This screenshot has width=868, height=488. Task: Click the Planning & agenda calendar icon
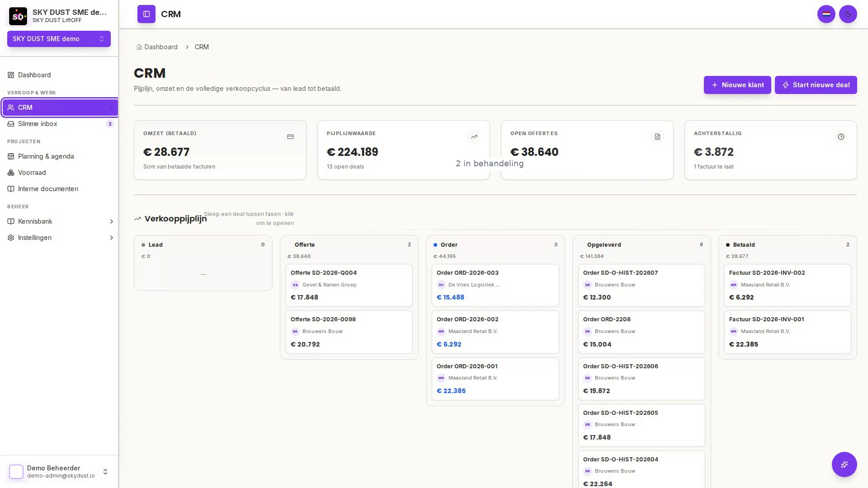[11, 156]
